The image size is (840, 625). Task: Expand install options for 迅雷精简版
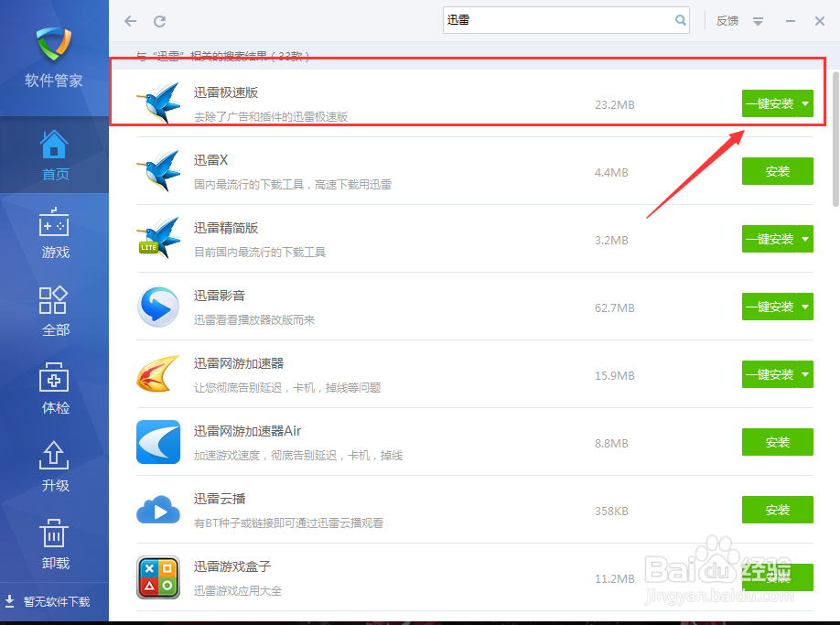coord(805,239)
